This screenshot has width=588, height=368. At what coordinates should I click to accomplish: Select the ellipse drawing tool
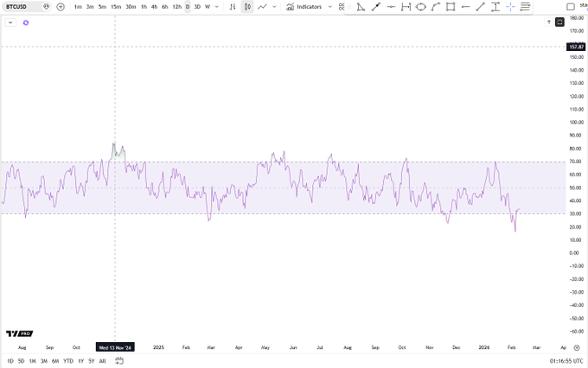(420, 7)
